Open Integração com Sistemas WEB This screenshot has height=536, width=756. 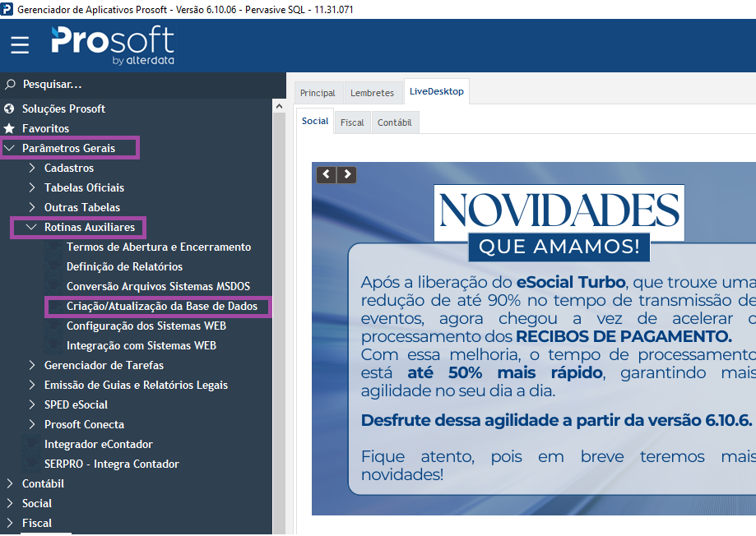coord(141,345)
